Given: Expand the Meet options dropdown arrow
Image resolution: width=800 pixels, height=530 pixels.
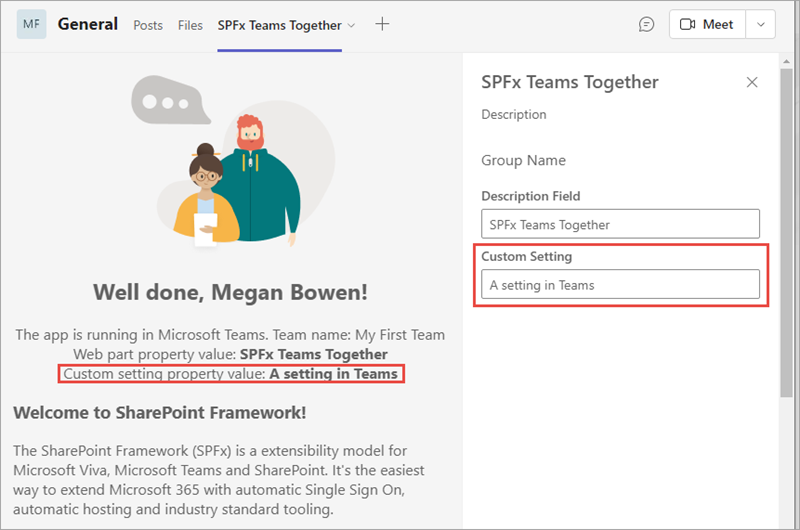Looking at the screenshot, I should point(760,24).
